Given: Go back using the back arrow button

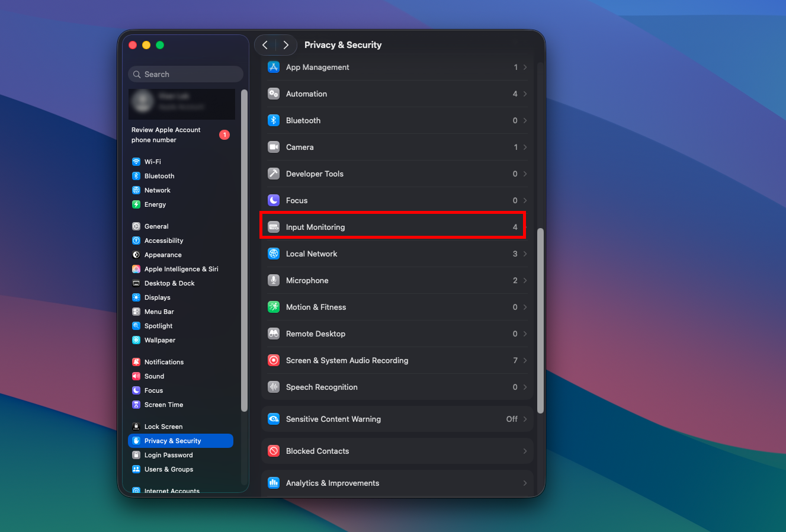Looking at the screenshot, I should click(265, 45).
